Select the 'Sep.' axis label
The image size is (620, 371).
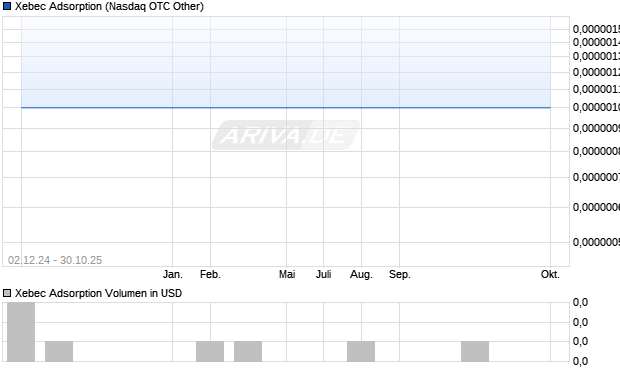pyautogui.click(x=400, y=274)
